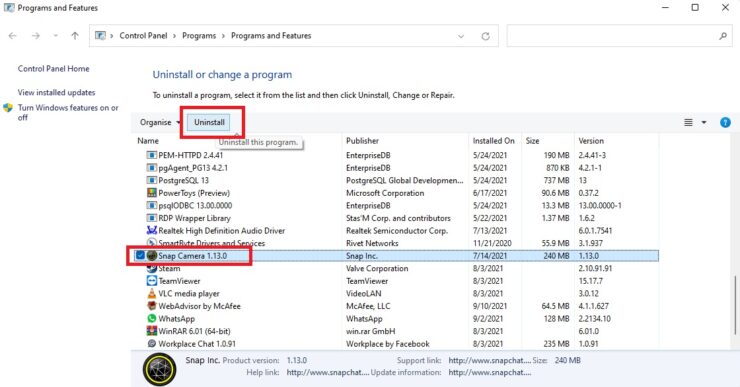The height and width of the screenshot is (387, 740).
Task: Select RDP Wrapper Library row
Action: 395,218
